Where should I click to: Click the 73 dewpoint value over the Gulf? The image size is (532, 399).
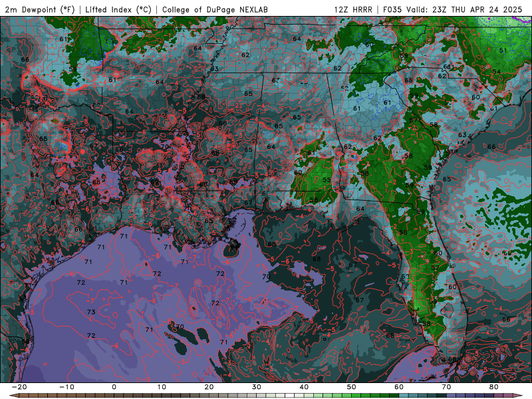tap(91, 312)
